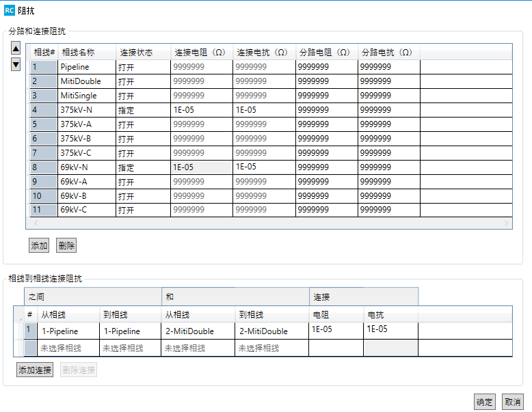Confirm with the 确定 button
The height and width of the screenshot is (412, 532).
click(485, 402)
